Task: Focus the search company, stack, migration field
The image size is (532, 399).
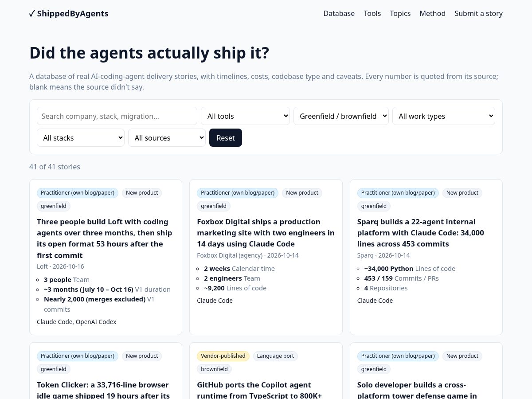Action: coord(117,116)
